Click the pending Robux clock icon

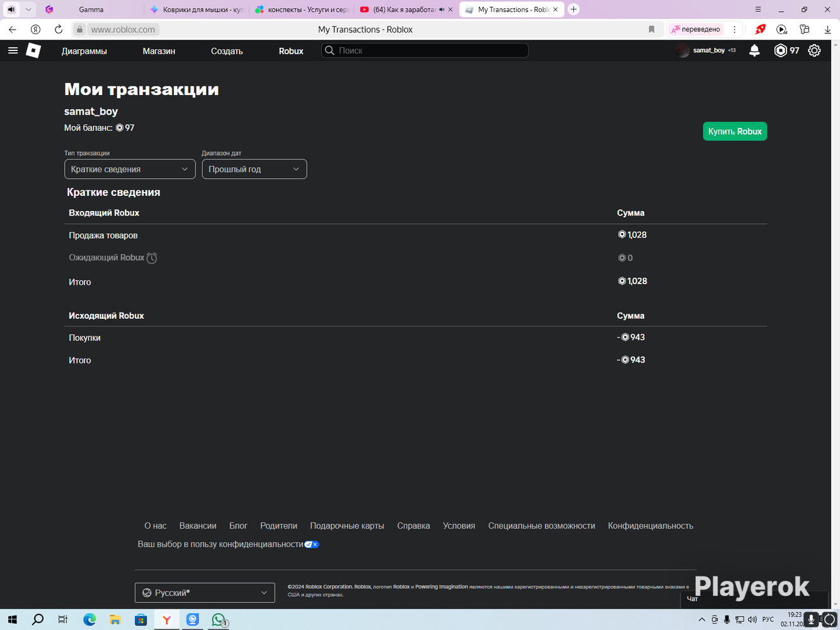(x=152, y=258)
